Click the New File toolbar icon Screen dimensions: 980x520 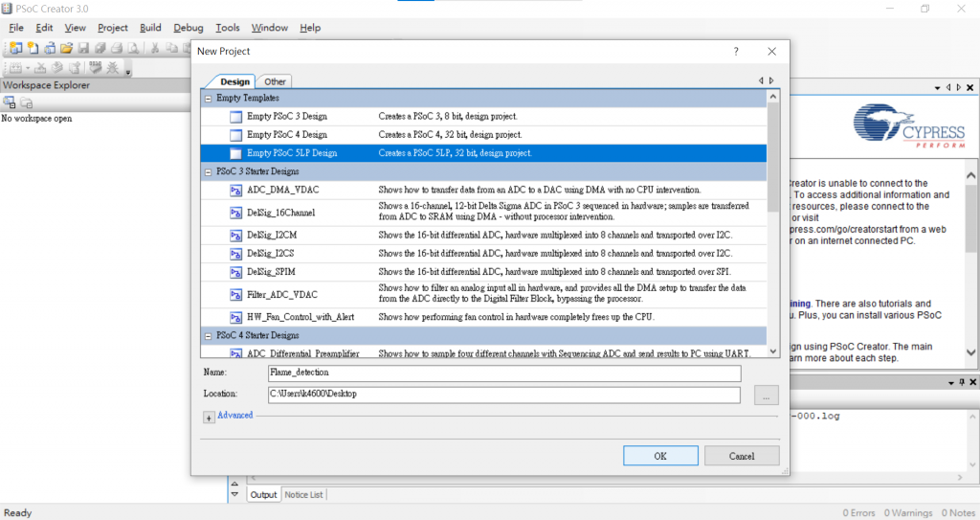pyautogui.click(x=33, y=48)
